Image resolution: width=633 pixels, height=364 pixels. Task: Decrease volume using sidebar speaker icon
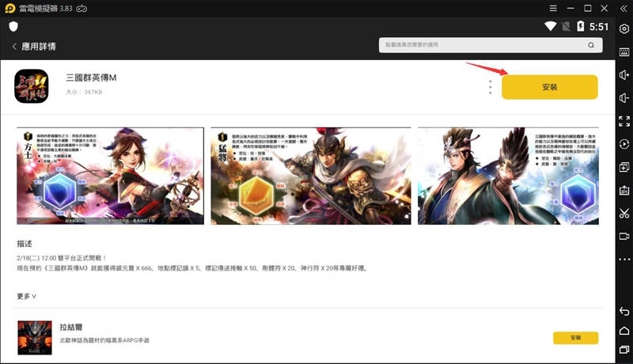point(624,97)
